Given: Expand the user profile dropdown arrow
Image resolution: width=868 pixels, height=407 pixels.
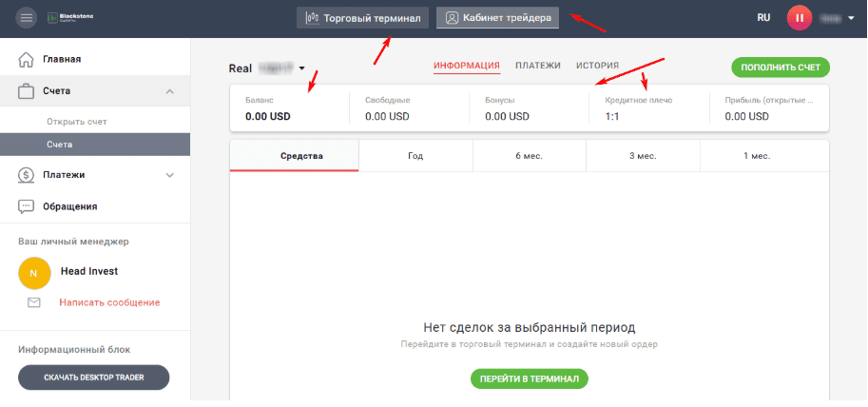Looking at the screenshot, I should tap(851, 18).
